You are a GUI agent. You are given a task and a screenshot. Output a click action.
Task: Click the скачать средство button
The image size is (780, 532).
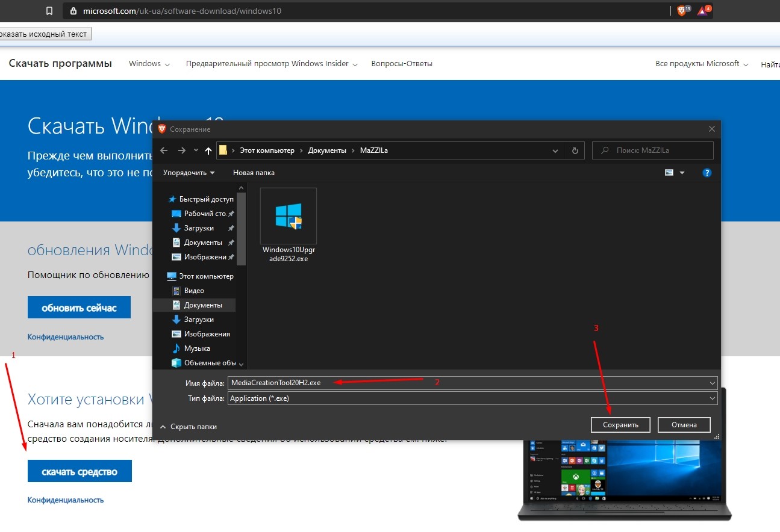pyautogui.click(x=80, y=471)
